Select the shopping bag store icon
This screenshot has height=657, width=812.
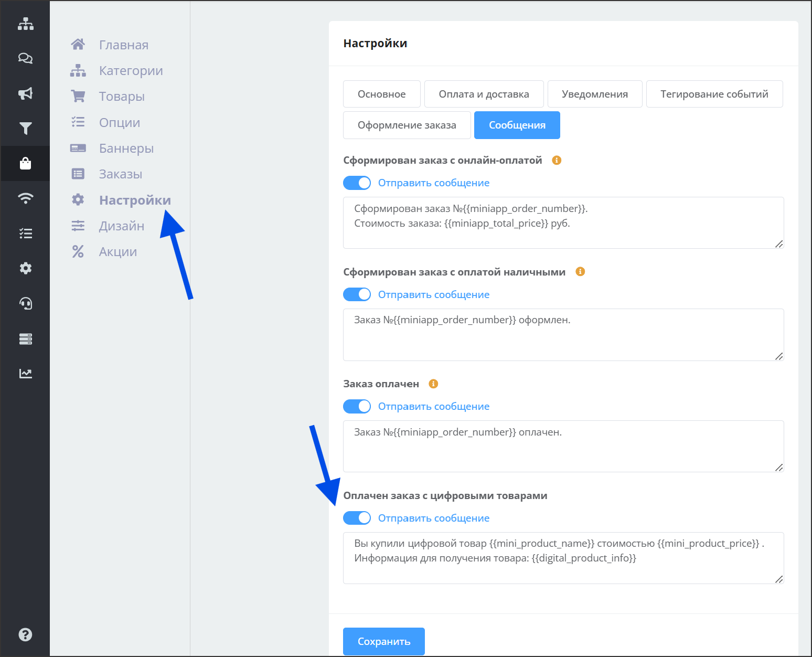(25, 164)
